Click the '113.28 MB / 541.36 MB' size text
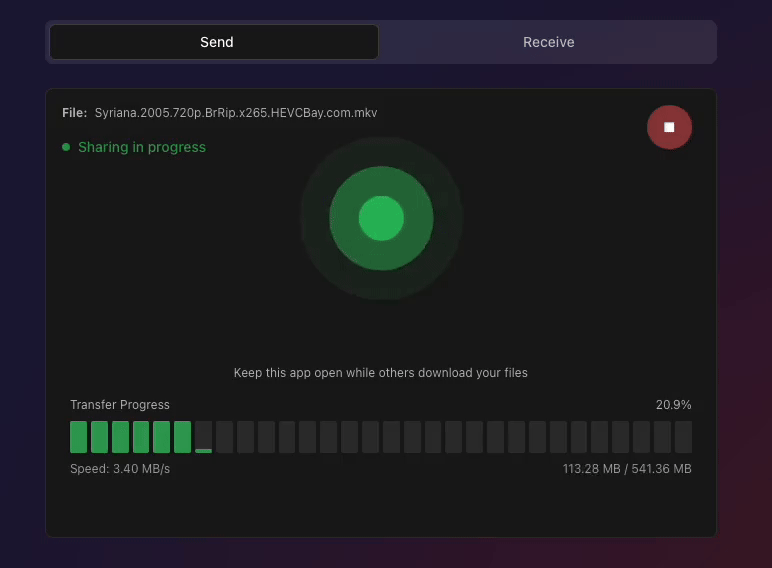The height and width of the screenshot is (568, 772). click(x=627, y=469)
